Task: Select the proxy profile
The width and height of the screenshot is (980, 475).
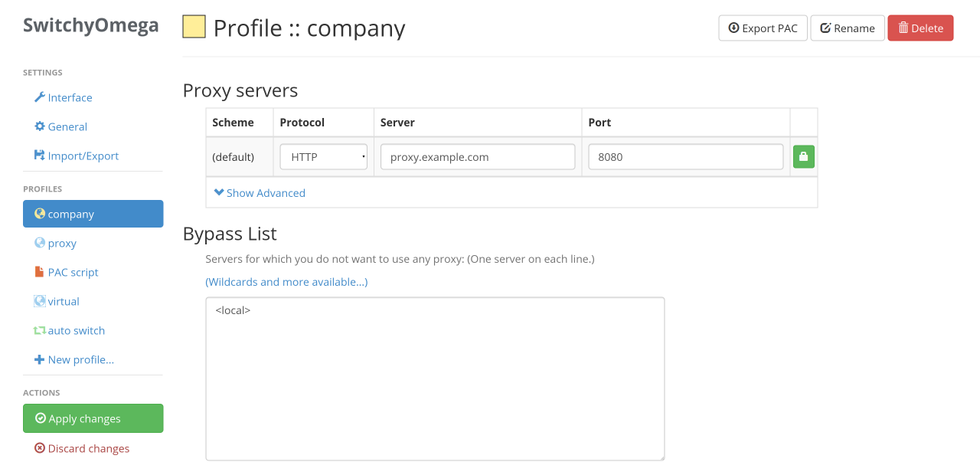Action: tap(93, 243)
